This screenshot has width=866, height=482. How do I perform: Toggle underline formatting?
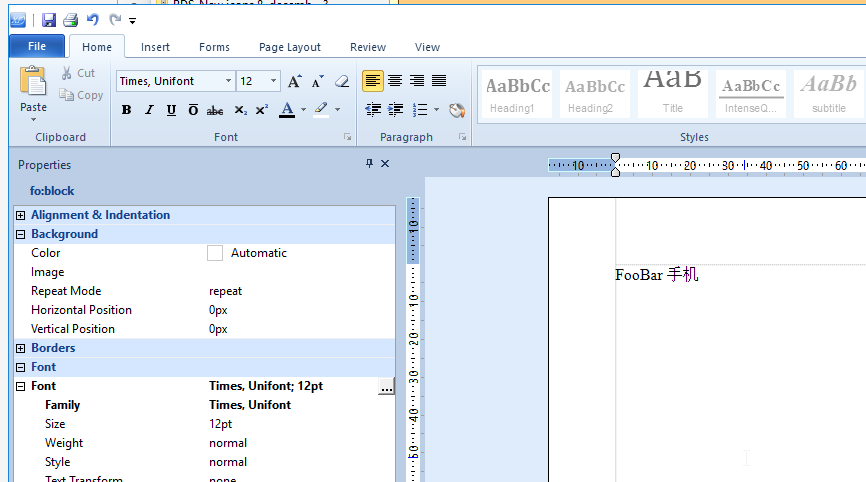tap(171, 110)
